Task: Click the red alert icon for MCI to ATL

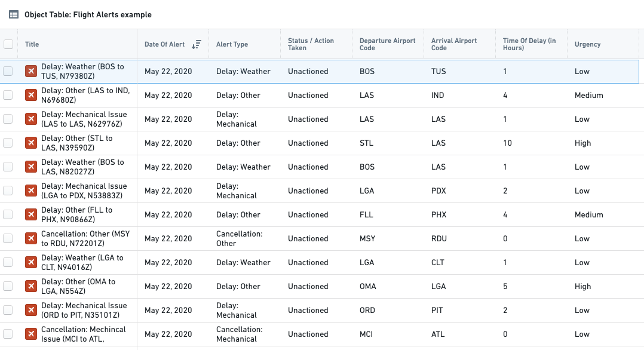Action: (31, 334)
